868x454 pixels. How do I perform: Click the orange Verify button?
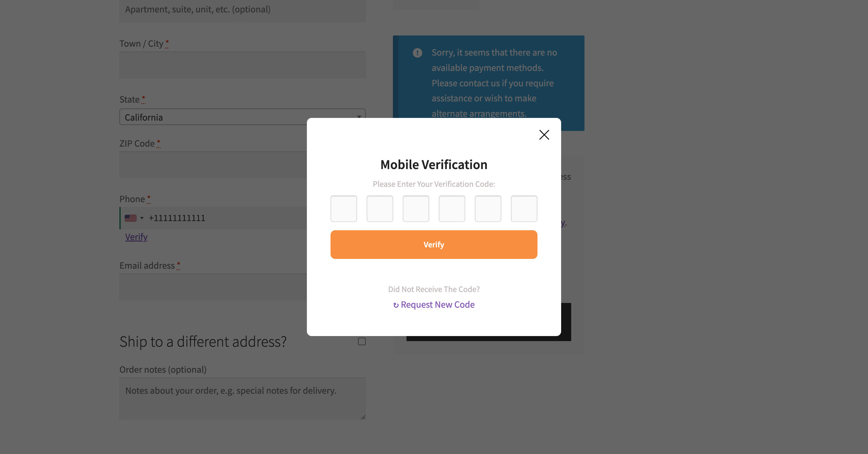pos(434,244)
